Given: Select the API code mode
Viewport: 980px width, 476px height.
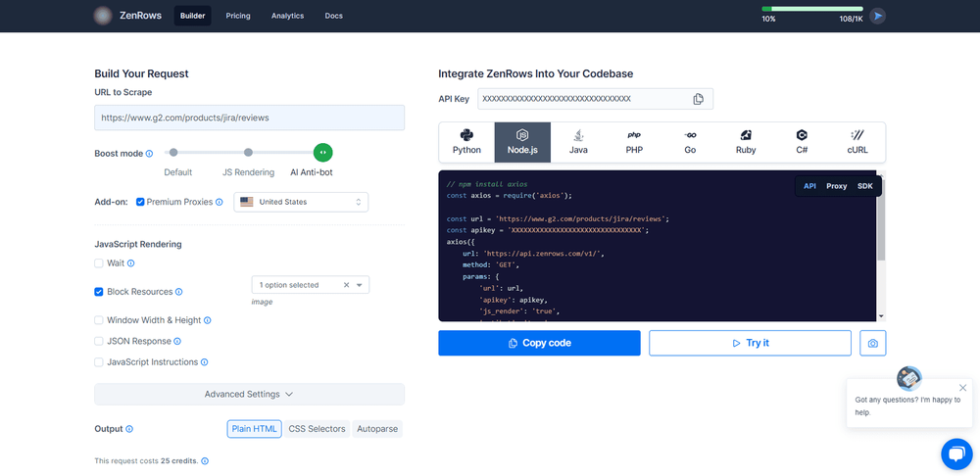Looking at the screenshot, I should (810, 186).
